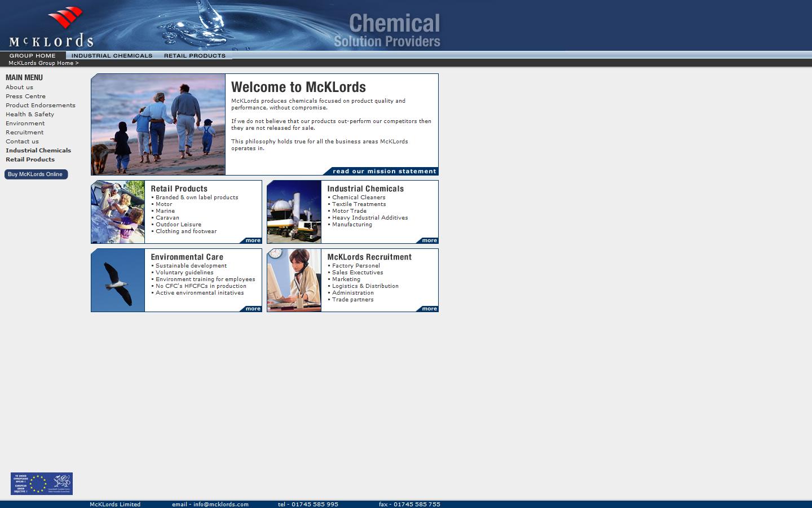The height and width of the screenshot is (508, 812).
Task: Click the Buy McKLords Online button
Action: click(x=36, y=174)
